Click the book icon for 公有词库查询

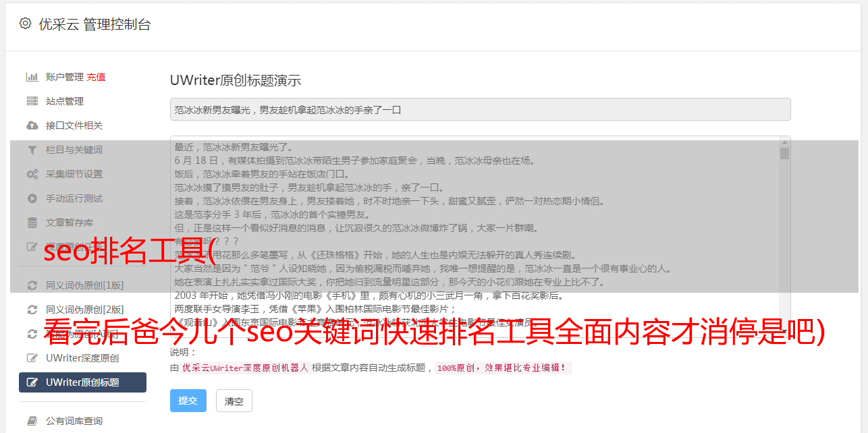(x=32, y=421)
